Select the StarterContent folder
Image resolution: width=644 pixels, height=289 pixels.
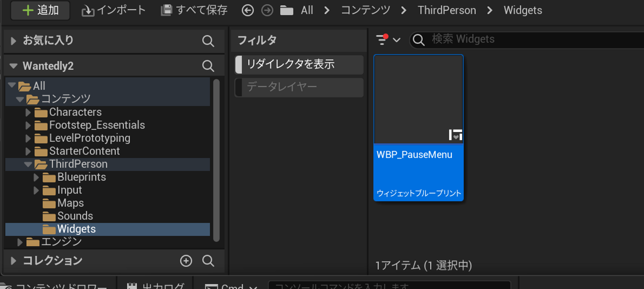107,151
